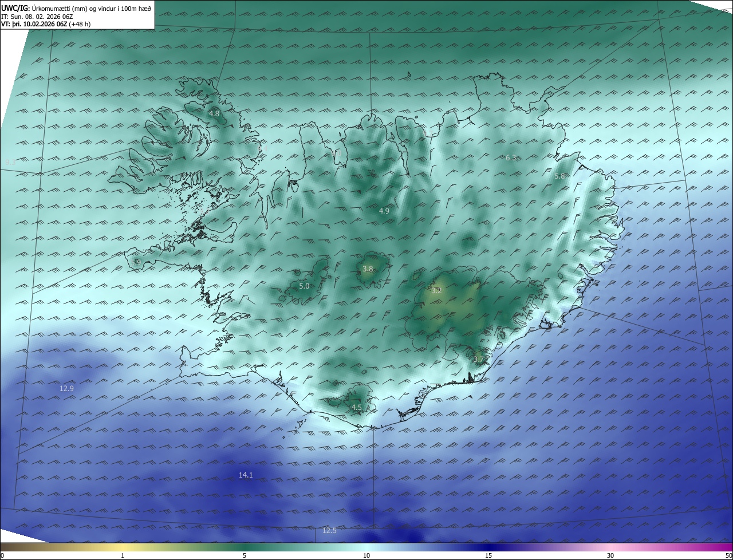
Task: Click the color scale label 0
Action: (x=2, y=555)
